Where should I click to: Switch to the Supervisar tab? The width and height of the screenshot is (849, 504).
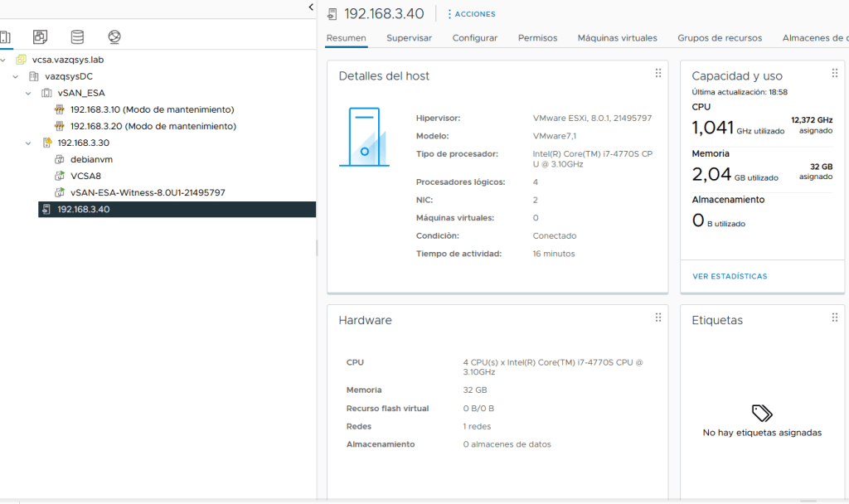[409, 38]
